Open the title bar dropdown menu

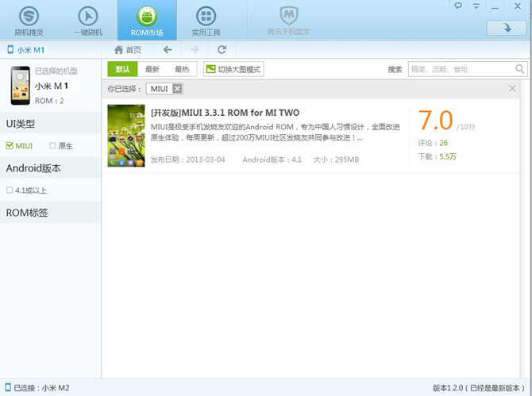pos(476,6)
